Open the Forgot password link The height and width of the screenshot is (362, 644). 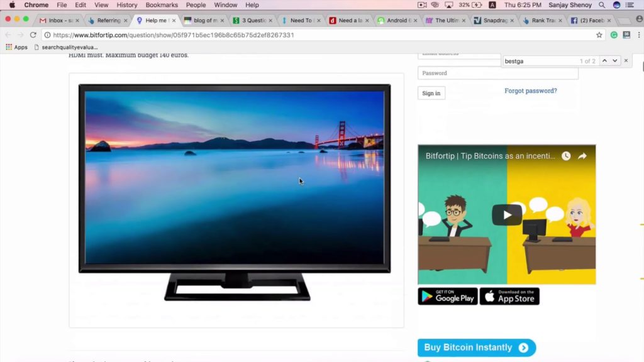[x=531, y=90]
